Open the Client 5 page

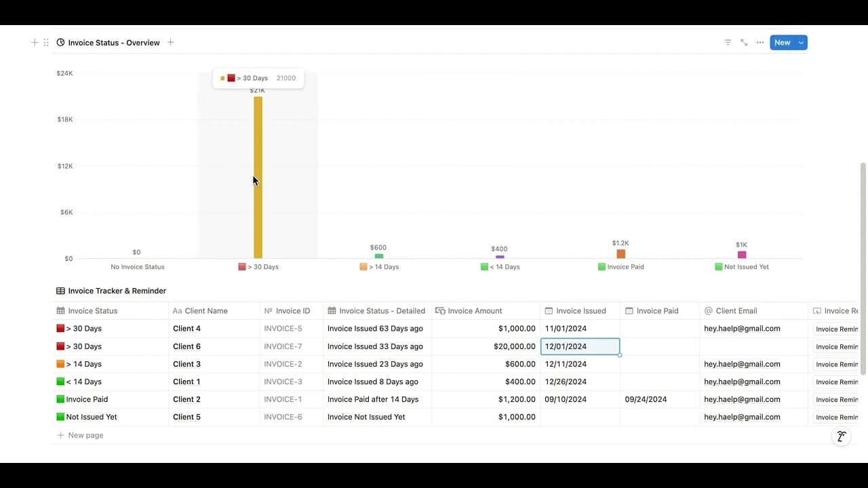pos(186,417)
